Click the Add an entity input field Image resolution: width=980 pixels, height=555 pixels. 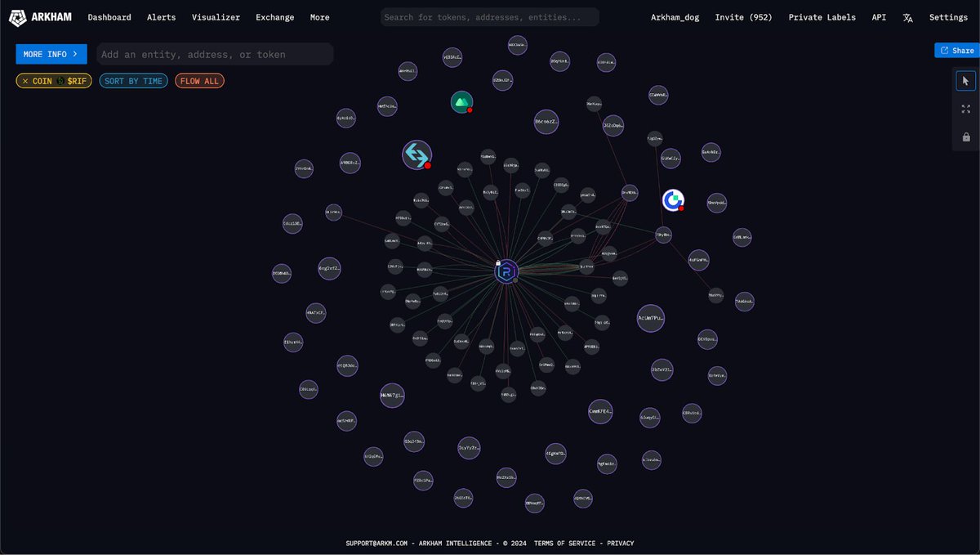tap(215, 54)
